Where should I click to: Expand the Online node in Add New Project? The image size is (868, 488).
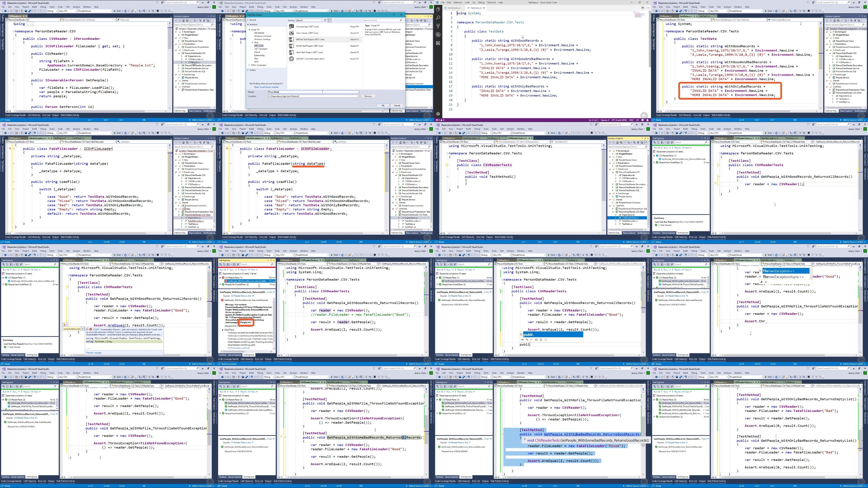point(248,70)
